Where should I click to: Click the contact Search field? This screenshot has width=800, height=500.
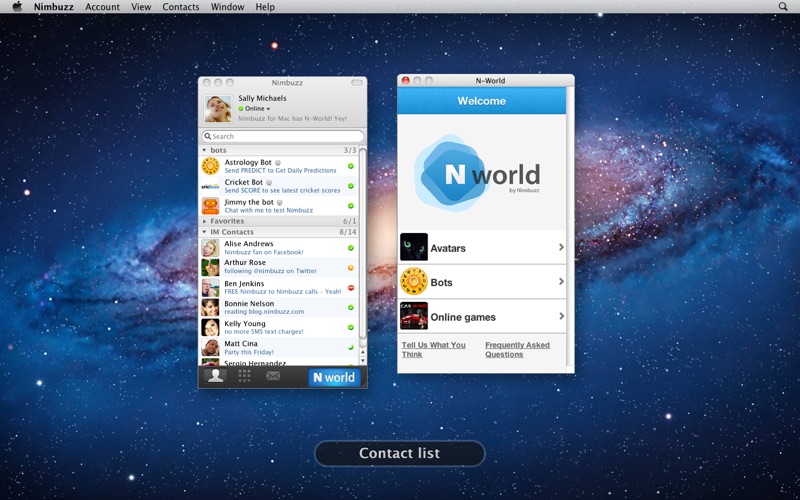point(283,136)
